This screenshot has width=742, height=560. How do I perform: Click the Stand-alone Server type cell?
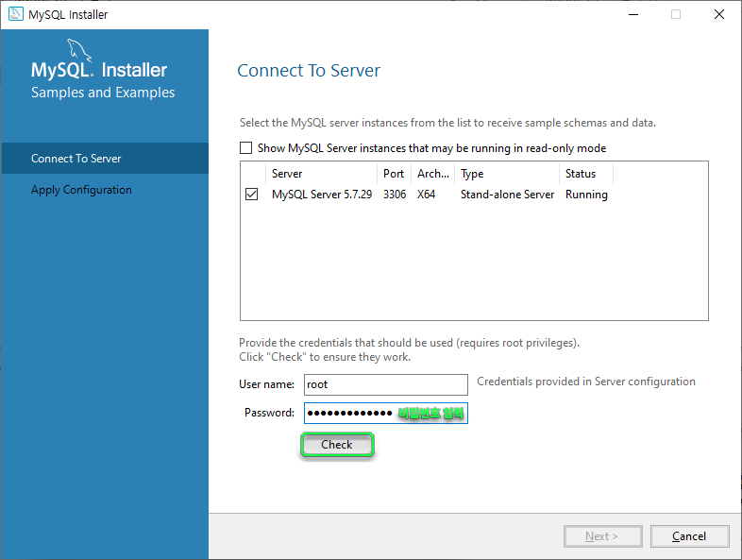tap(507, 195)
